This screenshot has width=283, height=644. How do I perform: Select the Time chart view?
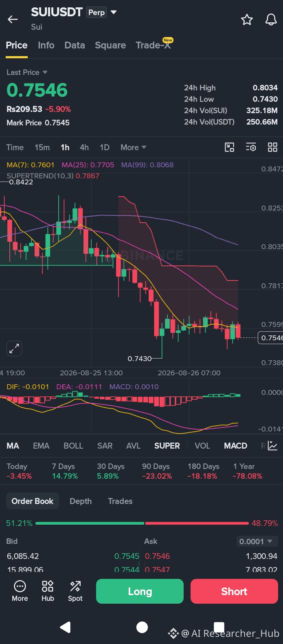click(15, 147)
